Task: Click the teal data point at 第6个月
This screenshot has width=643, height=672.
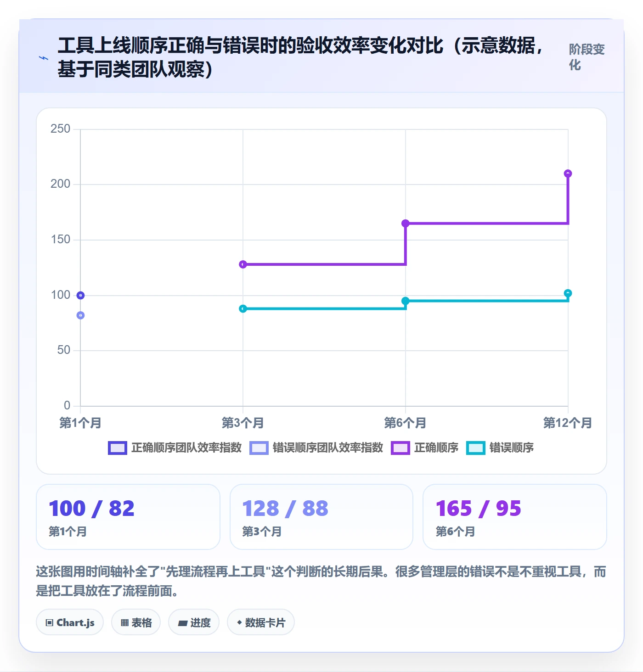Action: coord(406,301)
